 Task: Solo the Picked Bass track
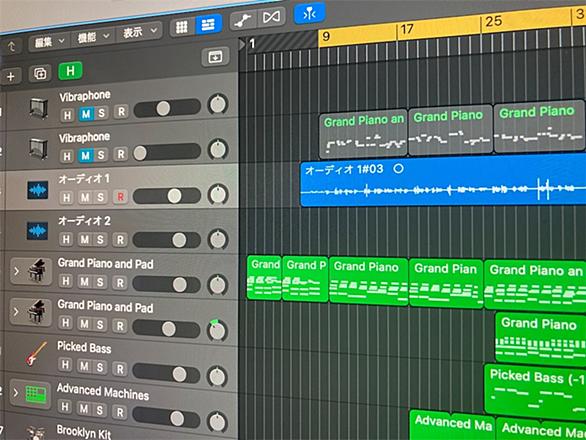coord(99,367)
